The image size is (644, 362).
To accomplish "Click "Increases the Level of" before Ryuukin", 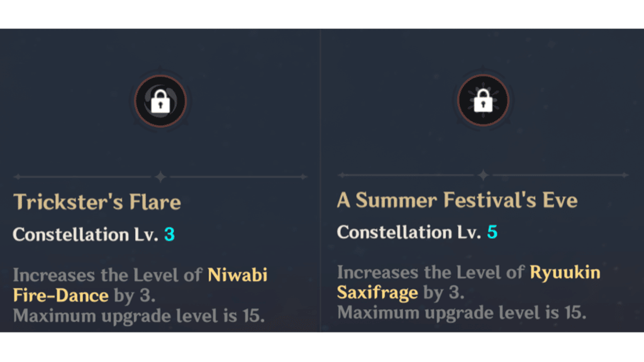I will (431, 273).
